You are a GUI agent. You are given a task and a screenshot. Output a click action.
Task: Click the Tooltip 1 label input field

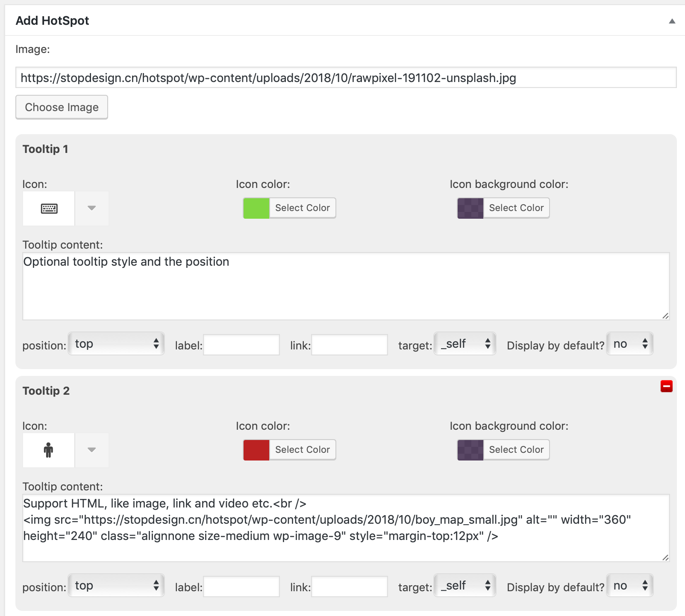click(241, 345)
